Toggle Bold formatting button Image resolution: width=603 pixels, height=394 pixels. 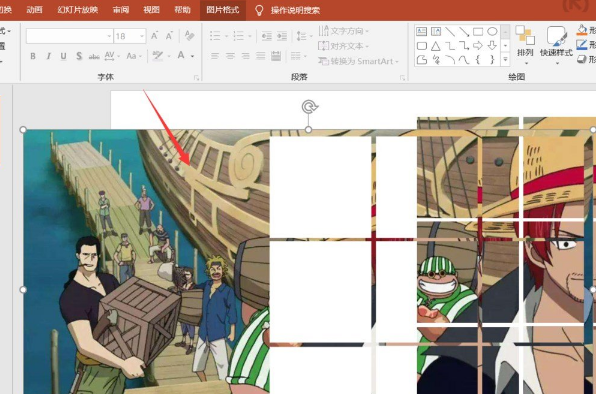coord(33,57)
